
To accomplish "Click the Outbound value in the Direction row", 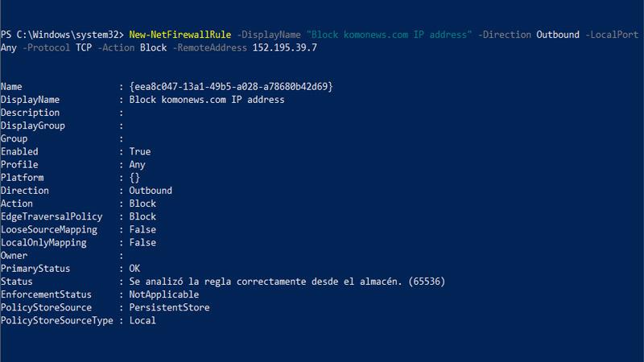I will coord(151,191).
